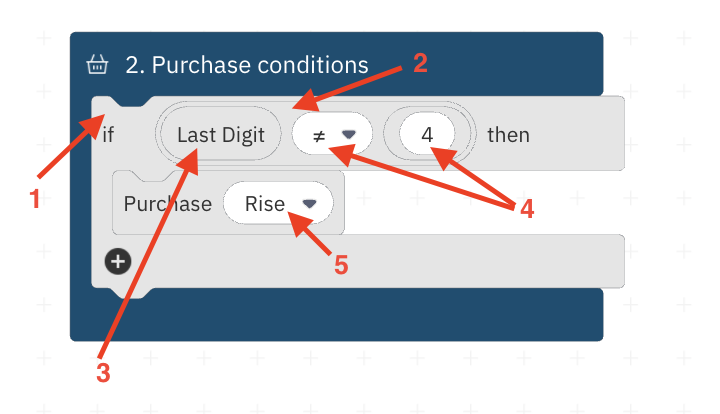Click the "2. Purchase conditions" block title
The height and width of the screenshot is (414, 720).
[x=247, y=65]
